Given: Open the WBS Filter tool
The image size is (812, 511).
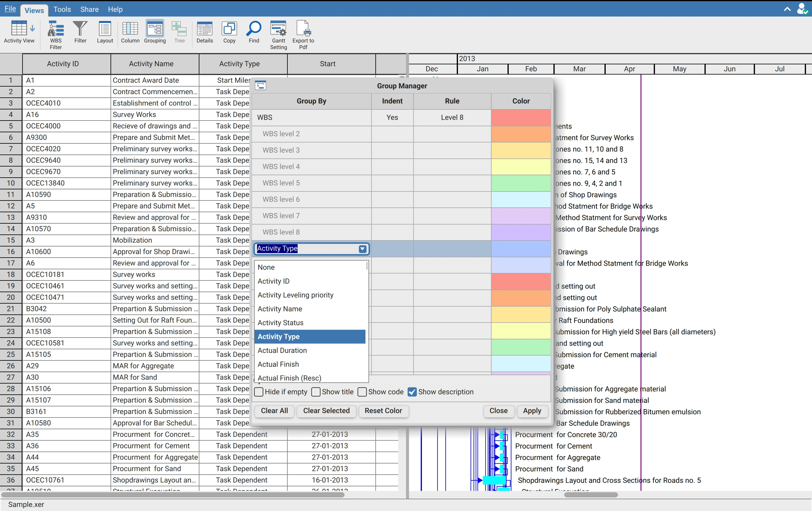Looking at the screenshot, I should click(x=56, y=35).
